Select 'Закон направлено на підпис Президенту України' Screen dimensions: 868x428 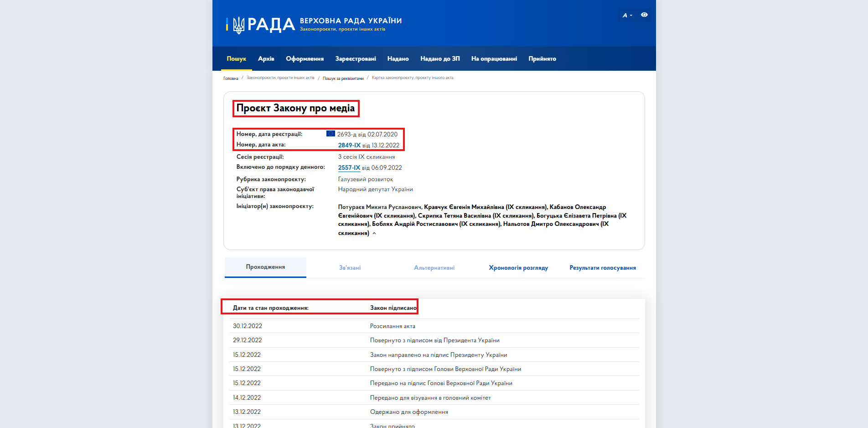click(439, 355)
